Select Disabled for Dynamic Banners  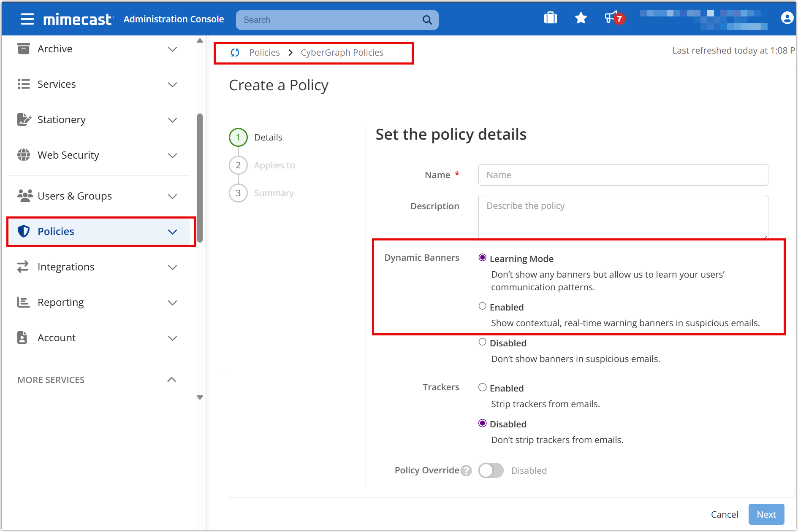(x=482, y=342)
